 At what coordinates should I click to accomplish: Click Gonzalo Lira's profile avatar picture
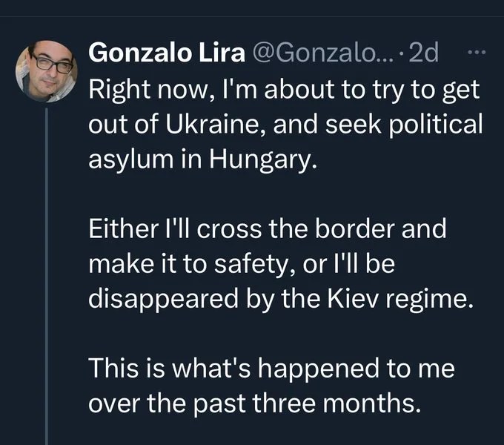point(47,71)
